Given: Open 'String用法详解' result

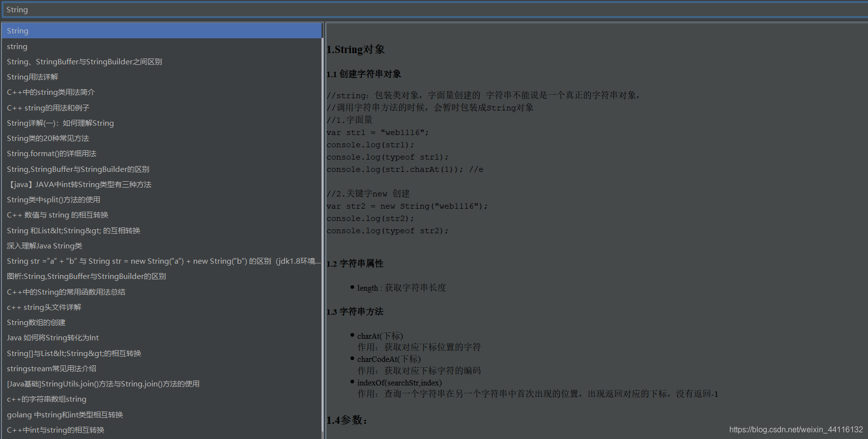Looking at the screenshot, I should [x=162, y=77].
